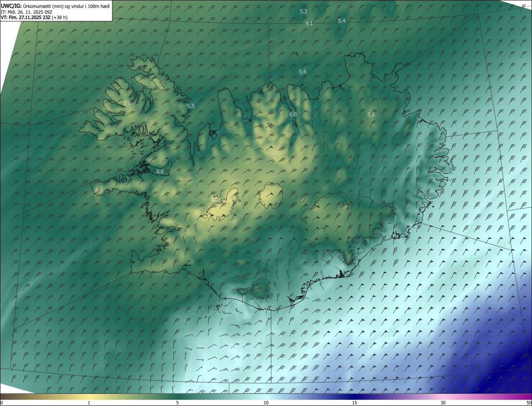Click the UWC/IG map title line

[55, 6]
